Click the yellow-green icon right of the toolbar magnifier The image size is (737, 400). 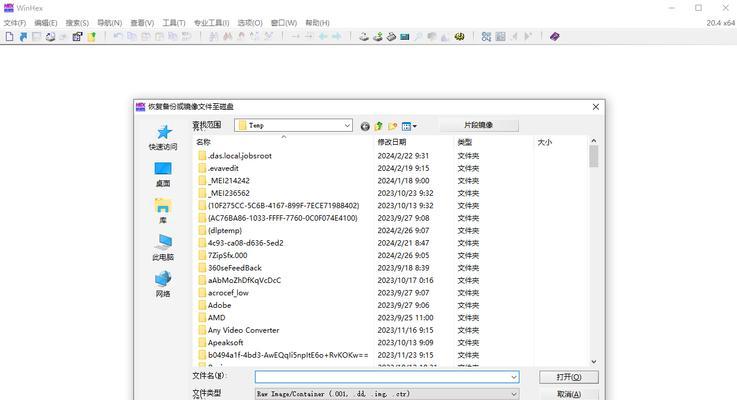pyautogui.click(x=459, y=37)
